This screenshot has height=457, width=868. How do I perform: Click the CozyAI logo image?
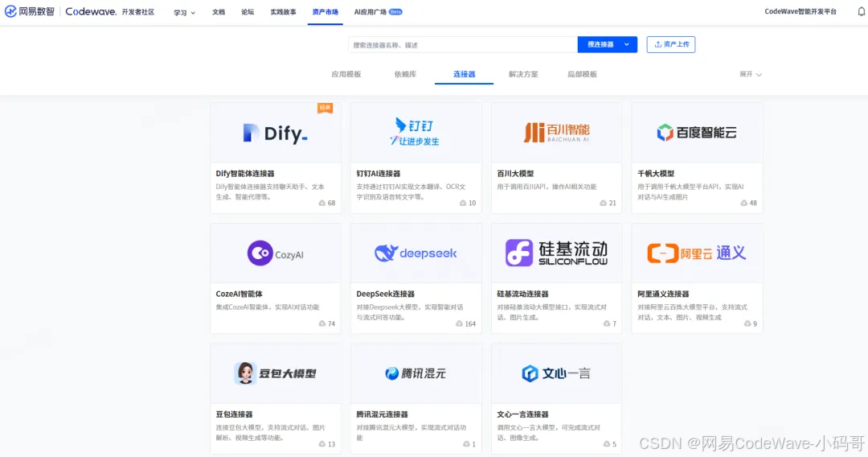(275, 253)
